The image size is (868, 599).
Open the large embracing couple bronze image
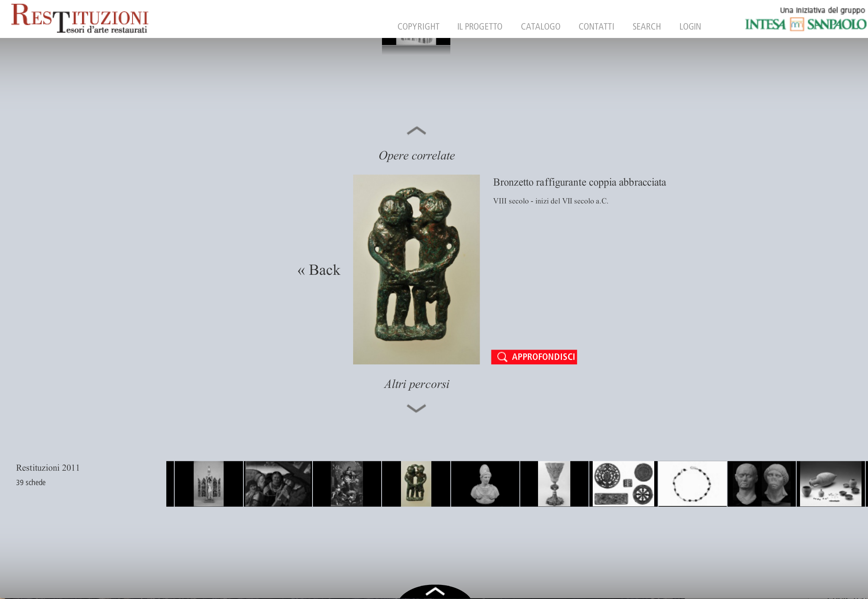coord(416,269)
